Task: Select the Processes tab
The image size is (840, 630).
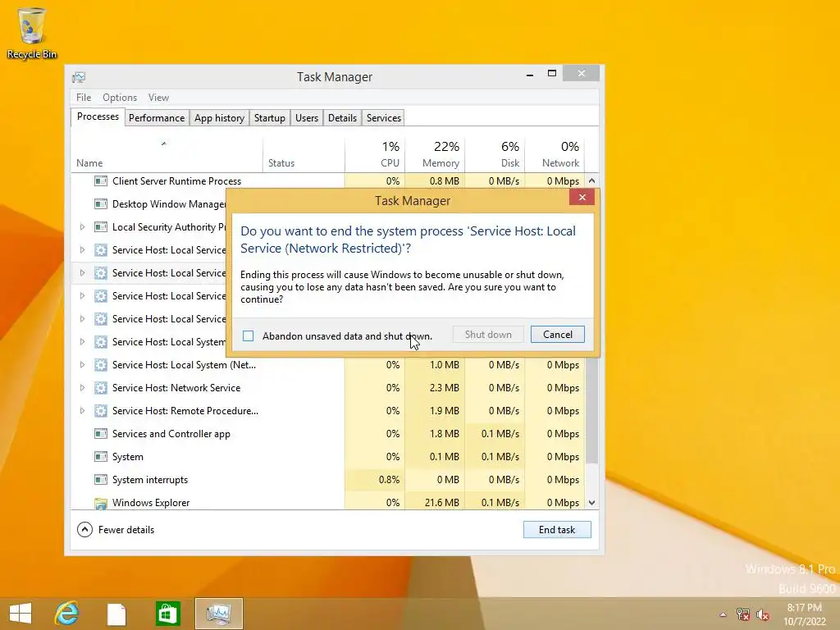Action: 98,116
